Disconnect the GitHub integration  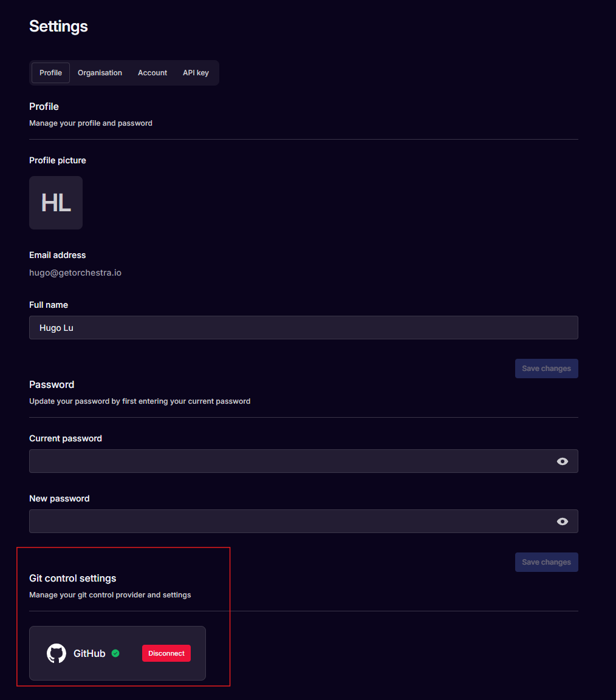[x=166, y=653]
